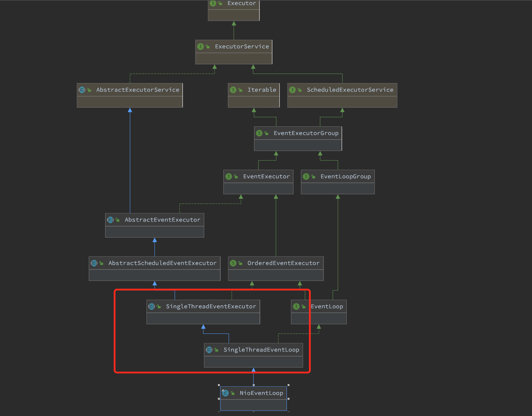Image resolution: width=532 pixels, height=416 pixels.
Task: Click the empty body of SingleThreadEventLoop node
Action: (x=254, y=362)
